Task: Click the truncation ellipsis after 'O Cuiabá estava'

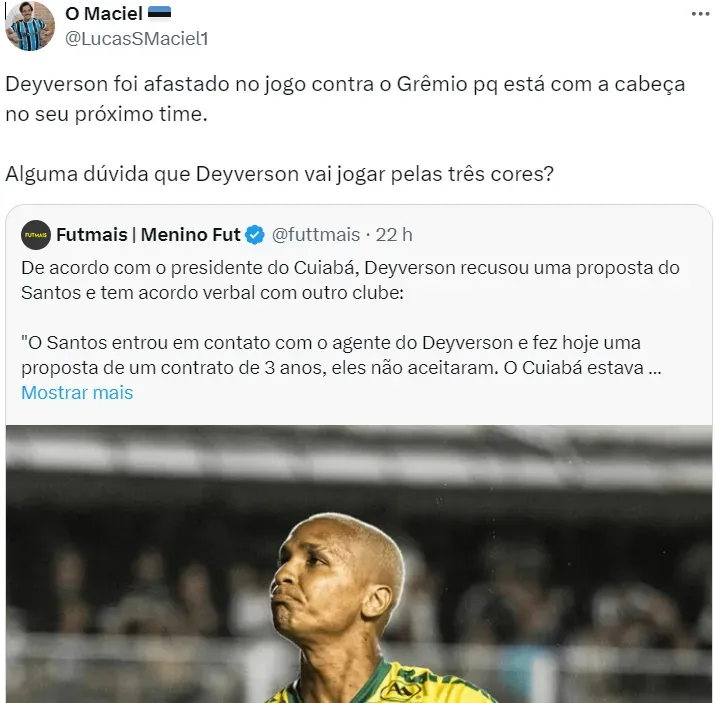Action: 655,368
